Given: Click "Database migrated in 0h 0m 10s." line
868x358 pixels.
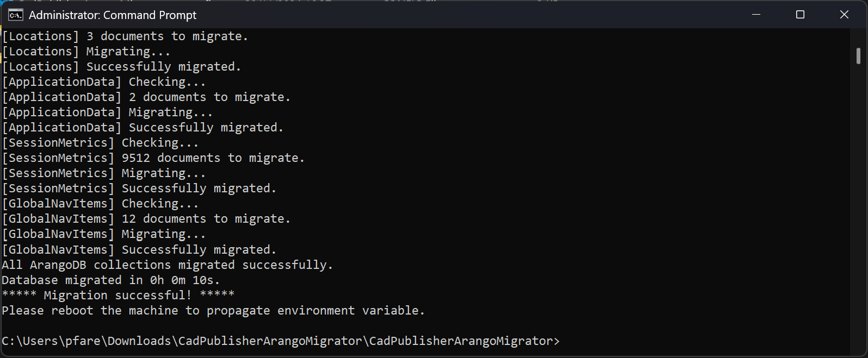Looking at the screenshot, I should click(111, 280).
